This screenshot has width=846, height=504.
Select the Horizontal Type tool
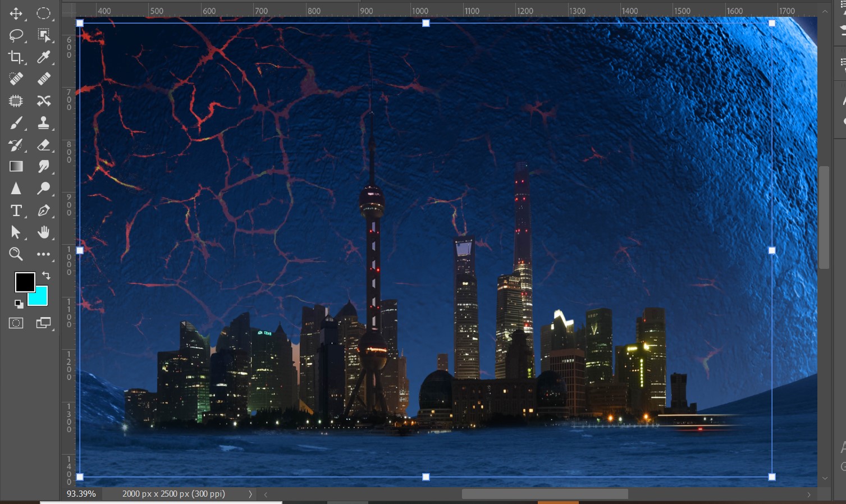coord(16,210)
